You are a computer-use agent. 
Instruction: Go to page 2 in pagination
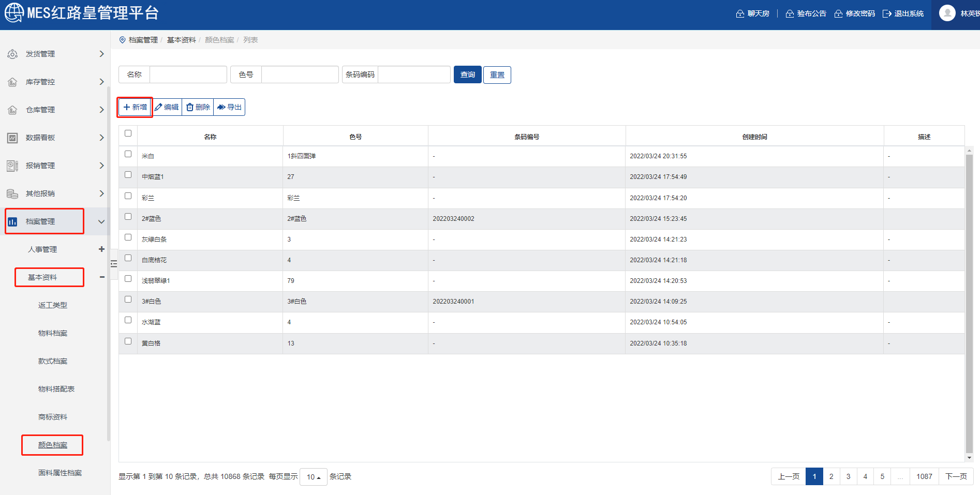831,476
